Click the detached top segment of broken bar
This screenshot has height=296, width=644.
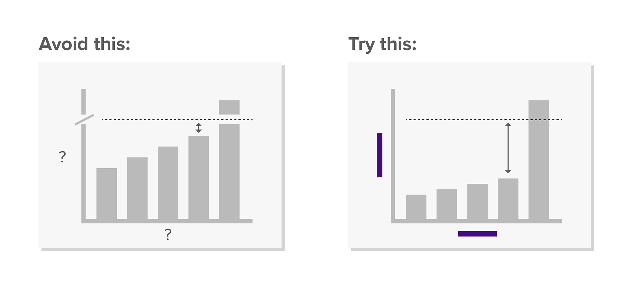click(x=229, y=107)
